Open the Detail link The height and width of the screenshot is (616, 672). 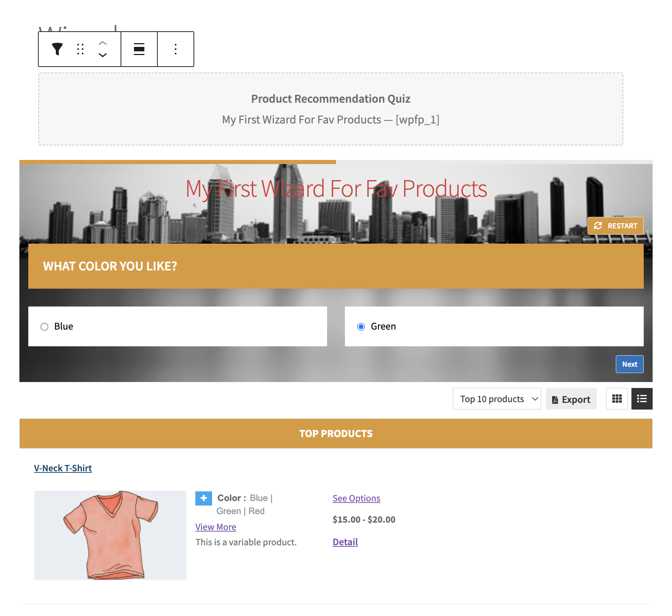(x=345, y=542)
